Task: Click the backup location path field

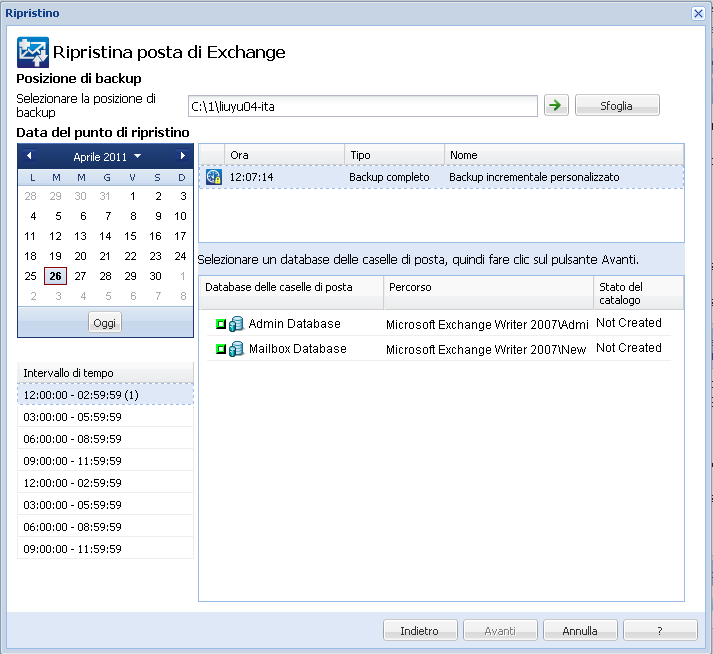Action: coord(363,106)
